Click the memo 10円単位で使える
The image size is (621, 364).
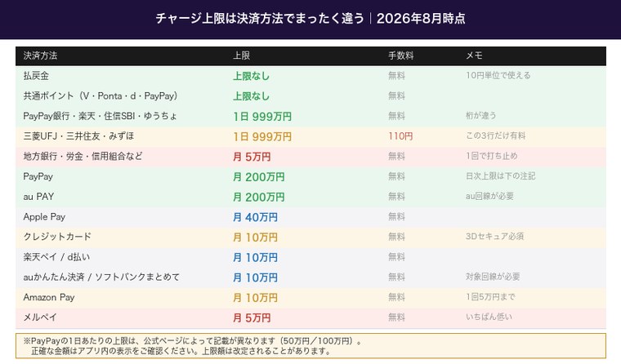point(498,75)
